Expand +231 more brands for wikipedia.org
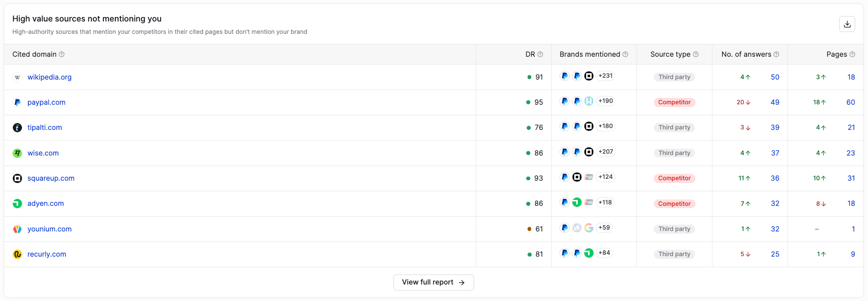The width and height of the screenshot is (868, 301). click(x=605, y=76)
